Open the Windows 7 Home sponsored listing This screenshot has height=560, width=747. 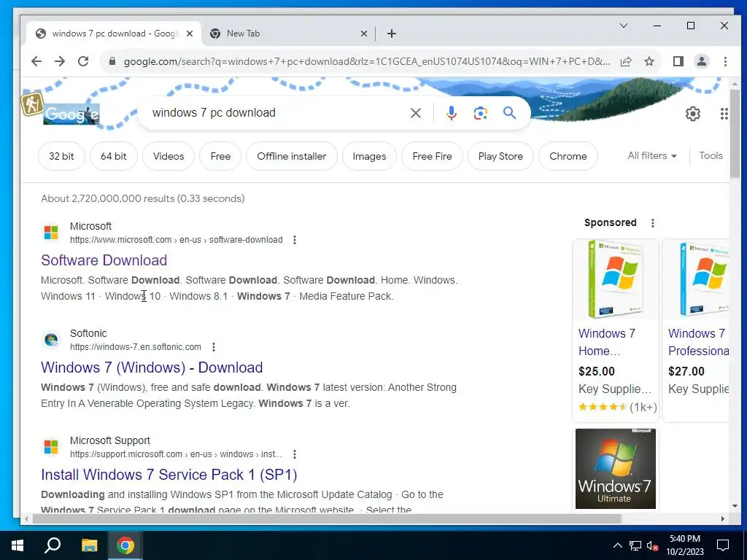(x=606, y=342)
